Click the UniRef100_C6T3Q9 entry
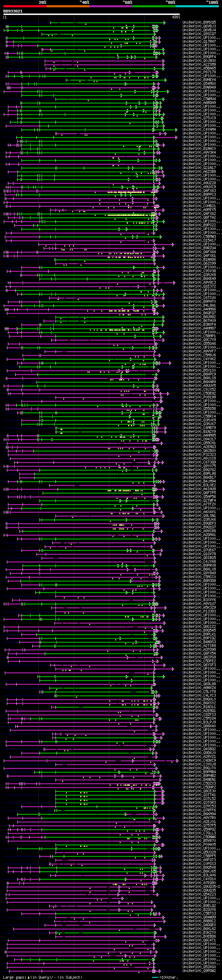Viewport: 222px width, 980px height. click(x=199, y=462)
